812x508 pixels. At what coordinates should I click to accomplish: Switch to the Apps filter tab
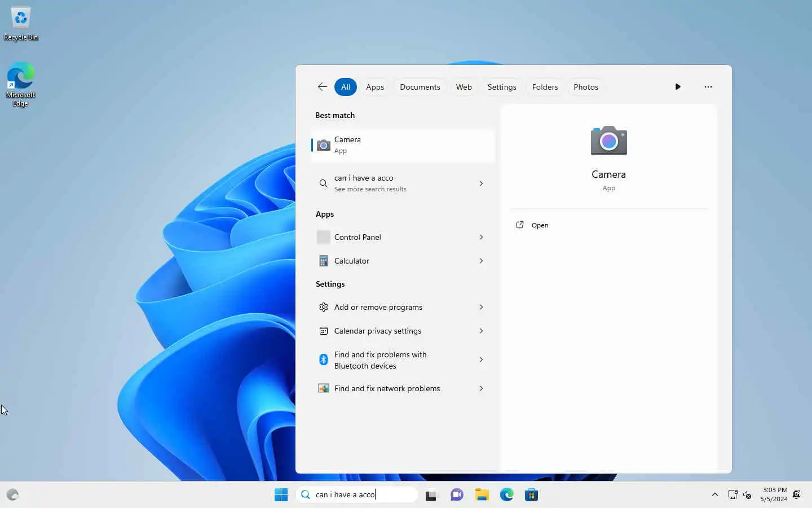tap(375, 87)
